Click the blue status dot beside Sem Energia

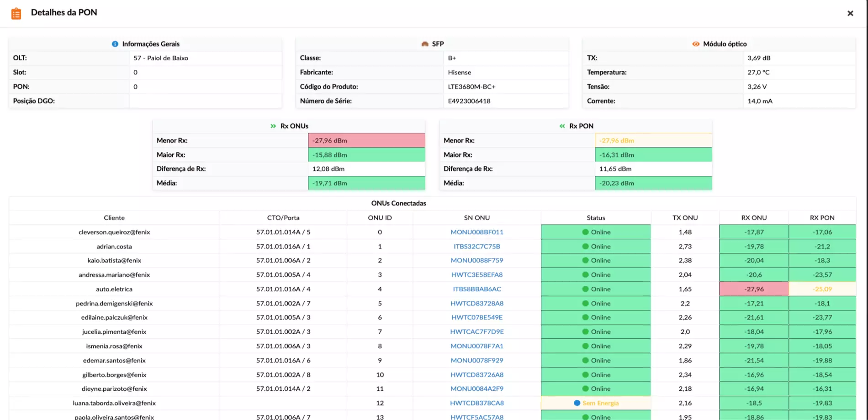[x=577, y=403]
